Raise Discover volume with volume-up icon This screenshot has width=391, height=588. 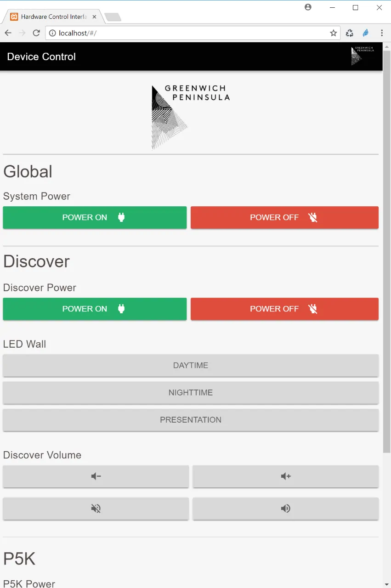coord(286,476)
